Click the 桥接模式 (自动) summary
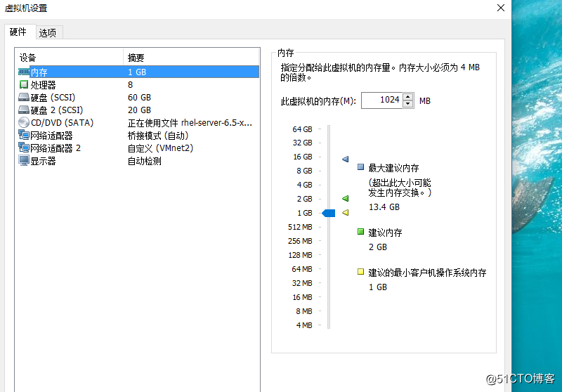 158,136
